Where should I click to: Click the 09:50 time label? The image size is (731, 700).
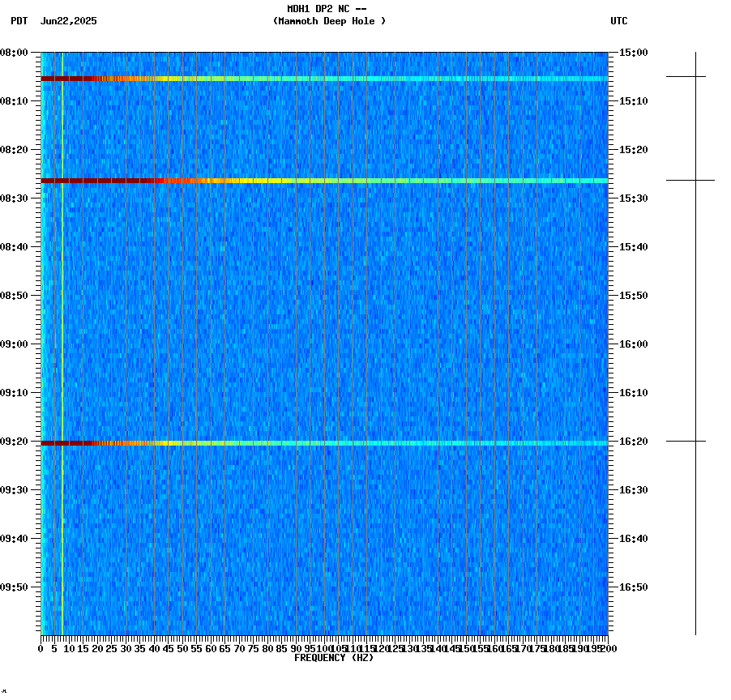click(x=16, y=588)
